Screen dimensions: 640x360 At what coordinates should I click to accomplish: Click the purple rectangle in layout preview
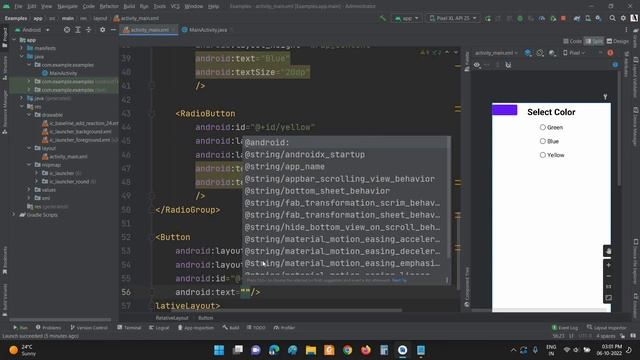[x=504, y=110]
